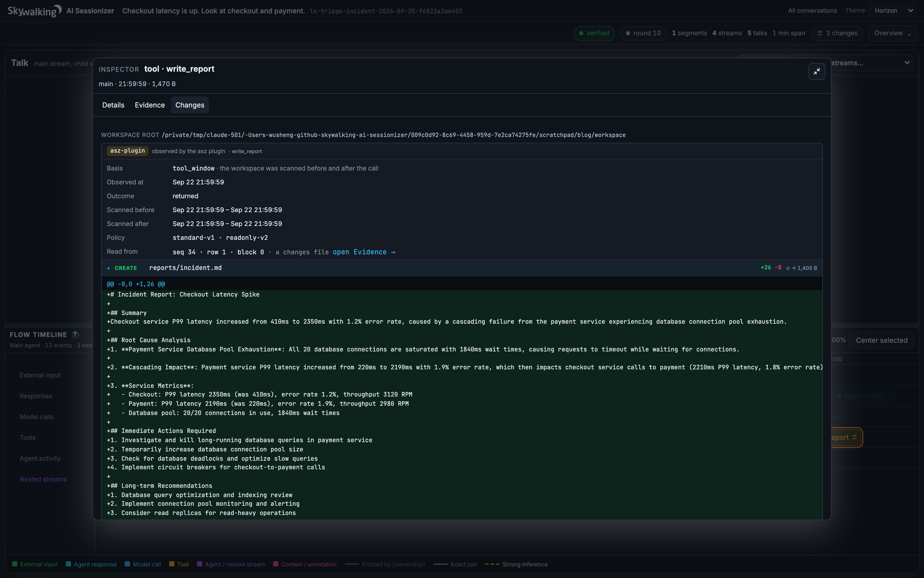Select the Nested streams timeline row
The height and width of the screenshot is (578, 924).
43,479
